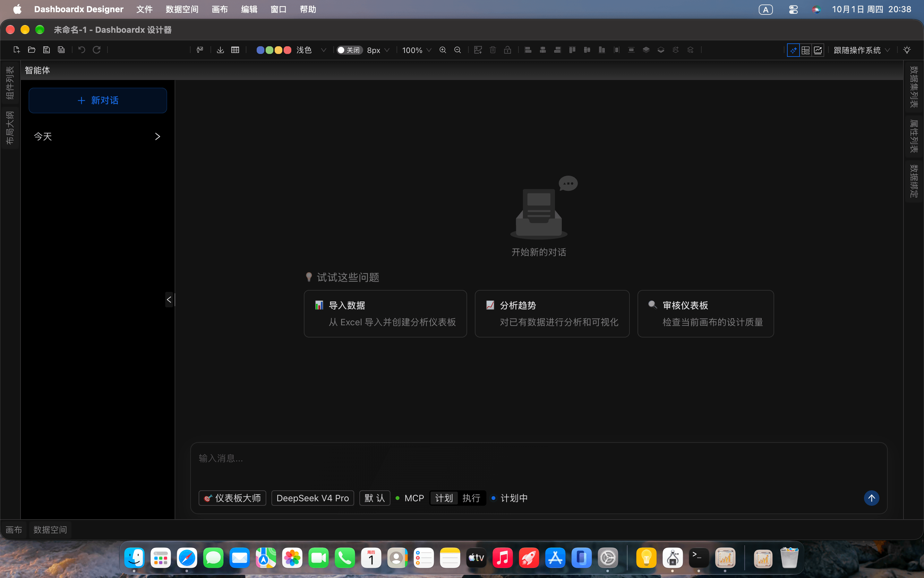Open the 文件 menu
Image resolution: width=924 pixels, height=578 pixels.
[144, 9]
